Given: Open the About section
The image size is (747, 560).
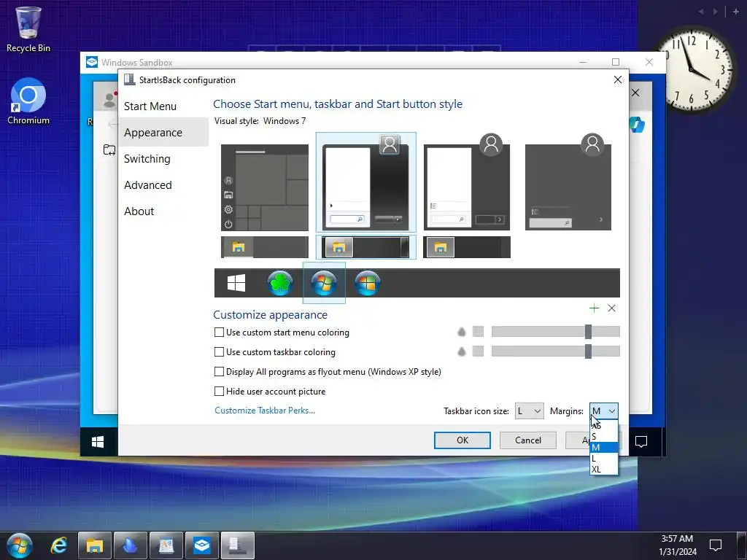Looking at the screenshot, I should (163, 211).
